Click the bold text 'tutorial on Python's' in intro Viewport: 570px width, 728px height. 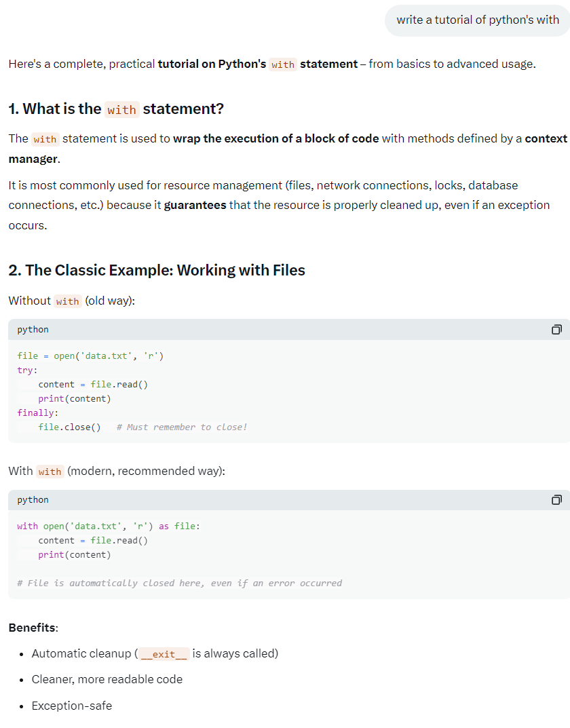point(212,64)
